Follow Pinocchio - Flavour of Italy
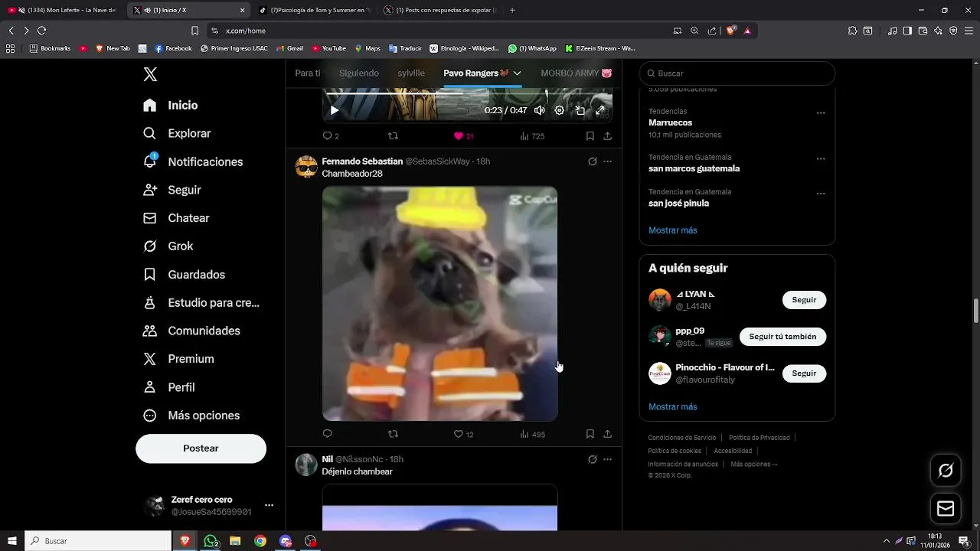This screenshot has width=980, height=551. point(804,373)
